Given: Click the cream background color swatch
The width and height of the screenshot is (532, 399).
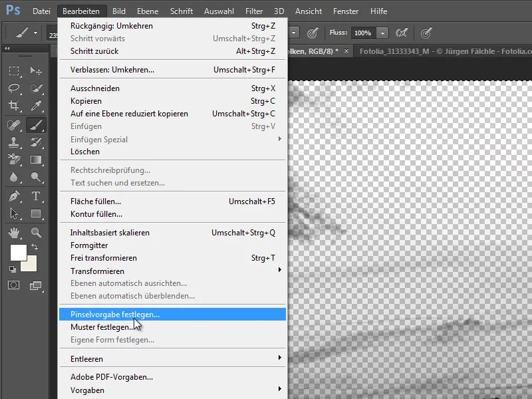Looking at the screenshot, I should 31,266.
